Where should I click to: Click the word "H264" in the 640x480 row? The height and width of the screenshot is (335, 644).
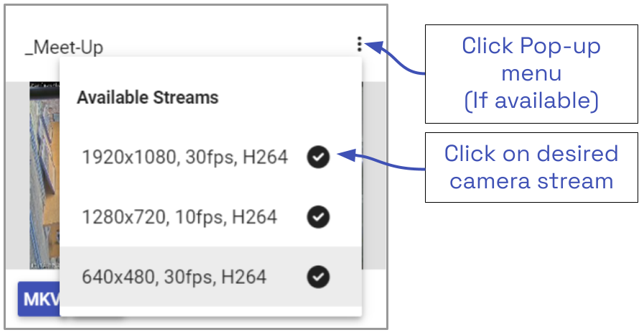click(x=245, y=276)
